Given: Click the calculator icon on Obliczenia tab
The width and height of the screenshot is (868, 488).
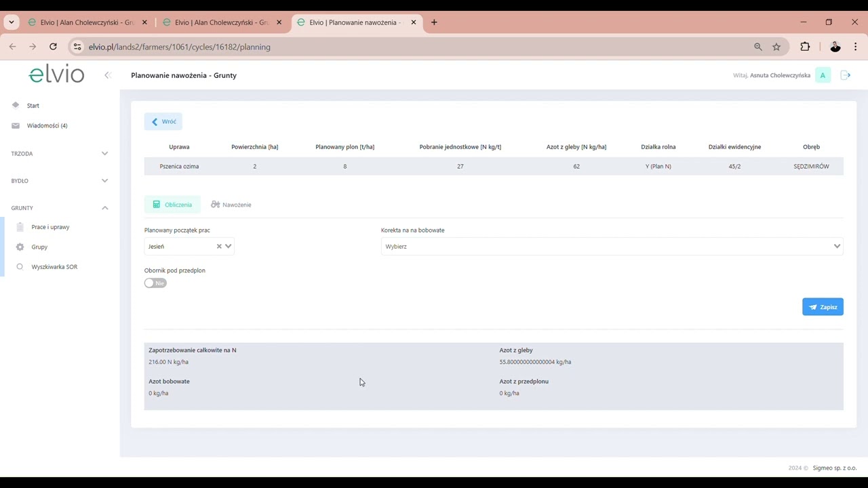Looking at the screenshot, I should (156, 205).
